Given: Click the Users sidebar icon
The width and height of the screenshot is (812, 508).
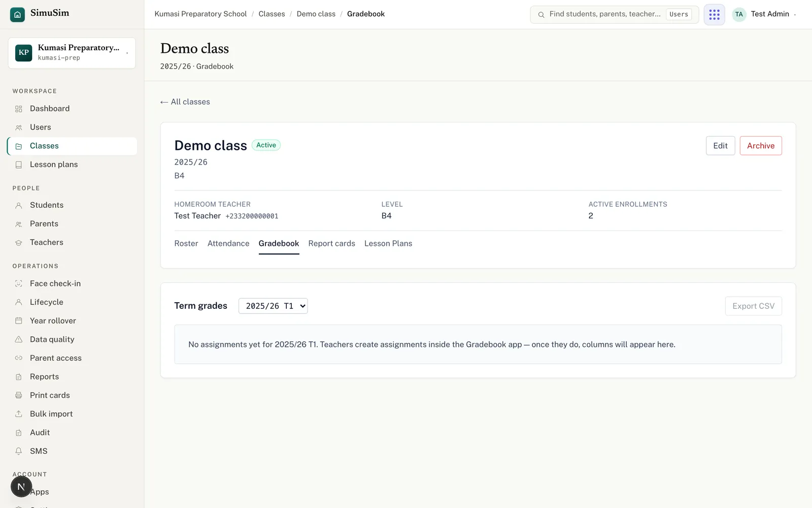Looking at the screenshot, I should [x=19, y=128].
